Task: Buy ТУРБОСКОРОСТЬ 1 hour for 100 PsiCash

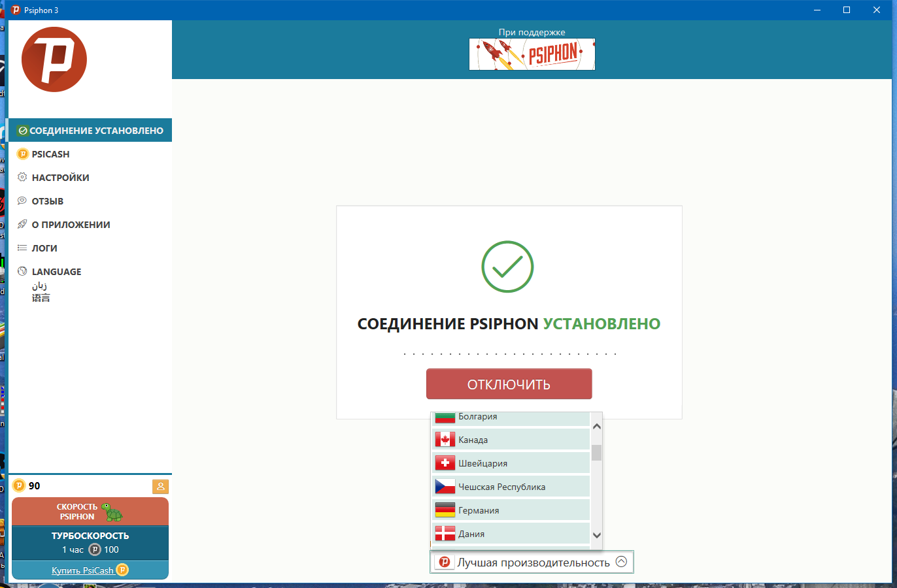Action: pos(90,543)
